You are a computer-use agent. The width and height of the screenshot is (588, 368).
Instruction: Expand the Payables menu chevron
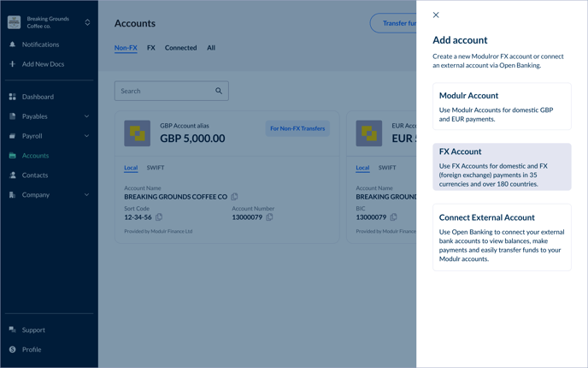point(86,116)
